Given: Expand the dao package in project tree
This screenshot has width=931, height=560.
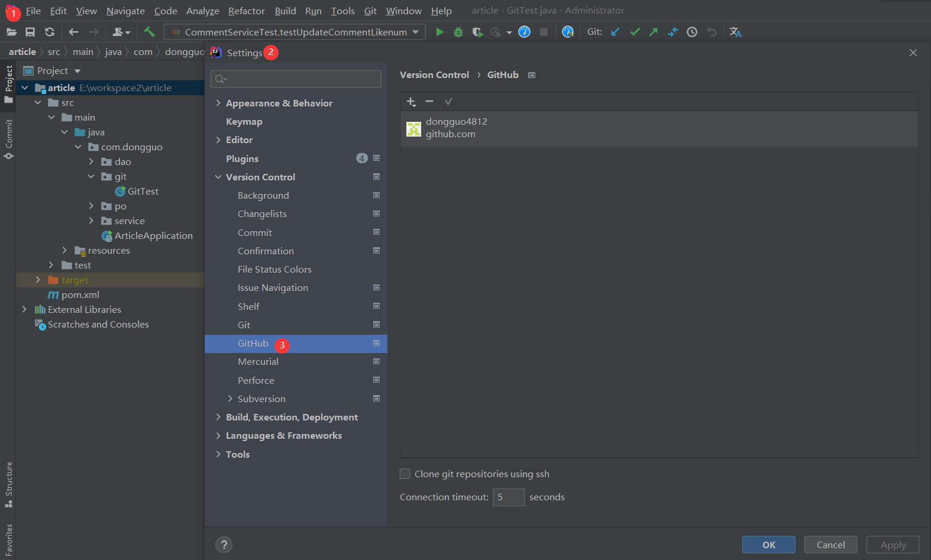Looking at the screenshot, I should tap(91, 161).
